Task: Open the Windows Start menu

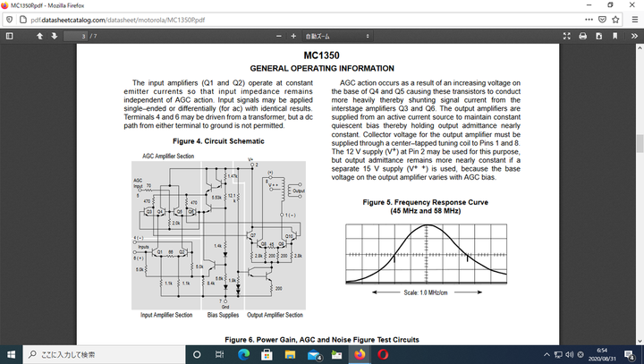Action: (11, 354)
